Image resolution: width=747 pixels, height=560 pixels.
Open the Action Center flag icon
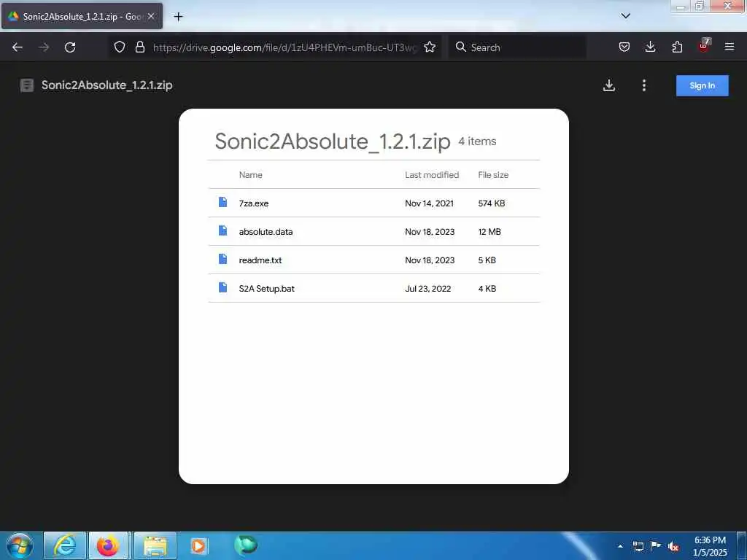coord(656,545)
